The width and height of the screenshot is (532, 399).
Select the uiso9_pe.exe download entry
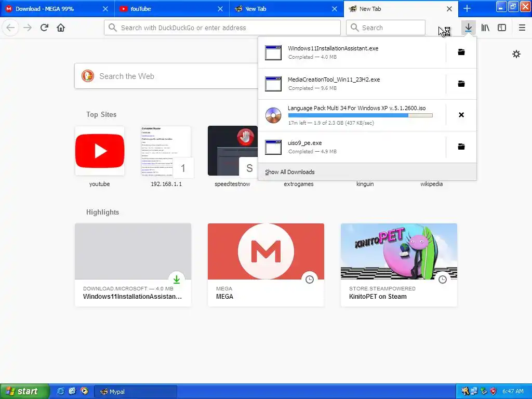click(x=352, y=147)
